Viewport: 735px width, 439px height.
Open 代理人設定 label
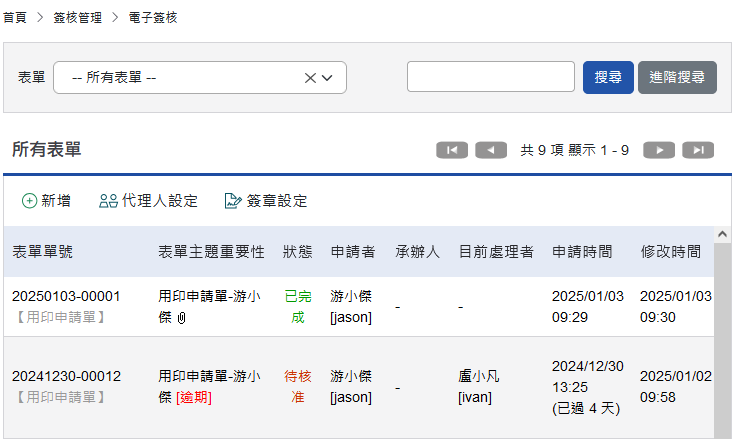[x=160, y=201]
